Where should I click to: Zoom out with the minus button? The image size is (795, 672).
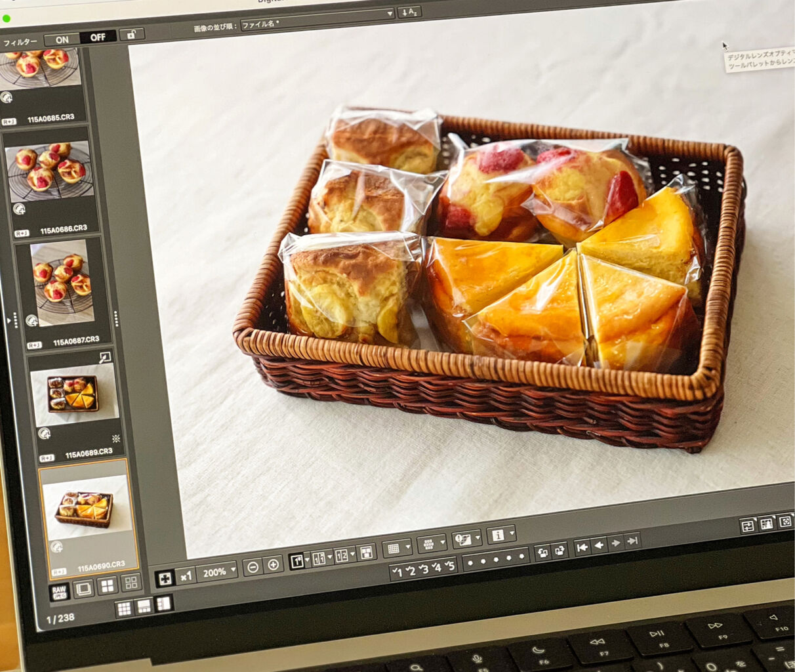(253, 567)
